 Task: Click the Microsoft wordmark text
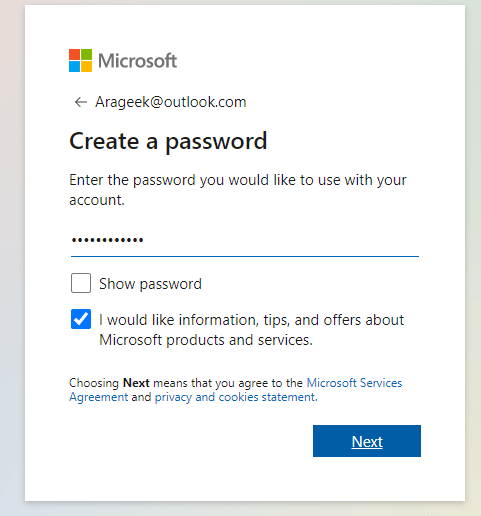(x=137, y=61)
